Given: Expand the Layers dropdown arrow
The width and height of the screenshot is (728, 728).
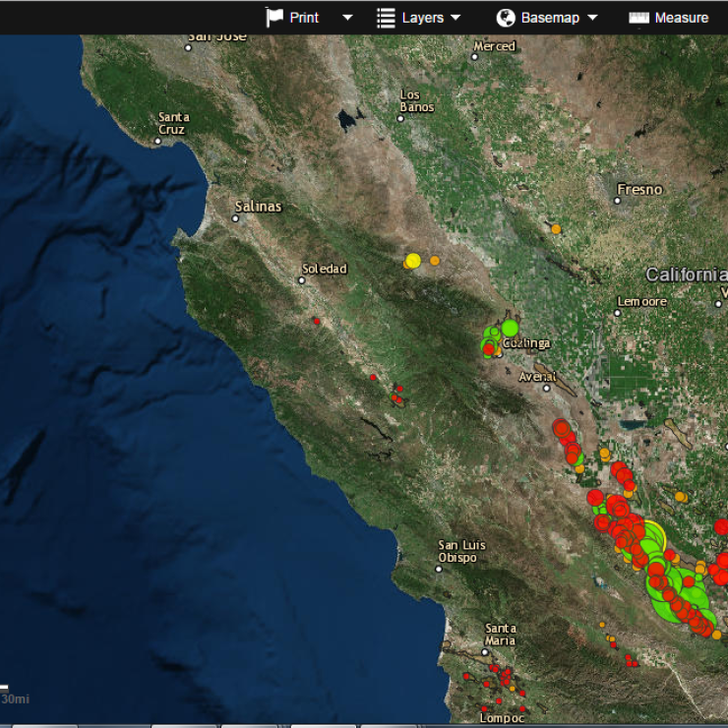Looking at the screenshot, I should coord(455,18).
